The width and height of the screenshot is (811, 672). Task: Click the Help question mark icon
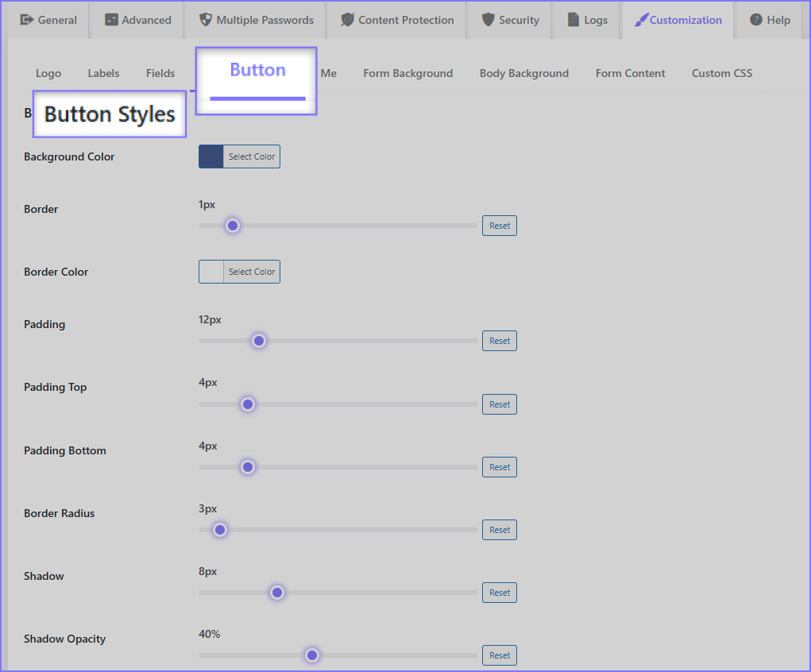[x=756, y=20]
